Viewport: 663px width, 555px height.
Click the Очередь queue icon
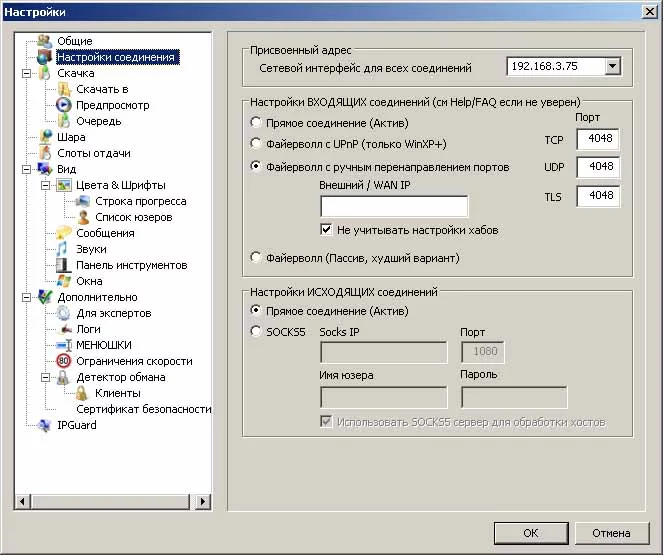point(64,121)
